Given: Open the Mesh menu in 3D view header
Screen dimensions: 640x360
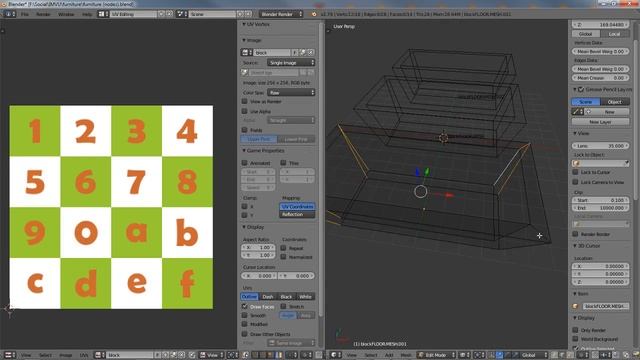Looking at the screenshot, I should click(x=406, y=355).
